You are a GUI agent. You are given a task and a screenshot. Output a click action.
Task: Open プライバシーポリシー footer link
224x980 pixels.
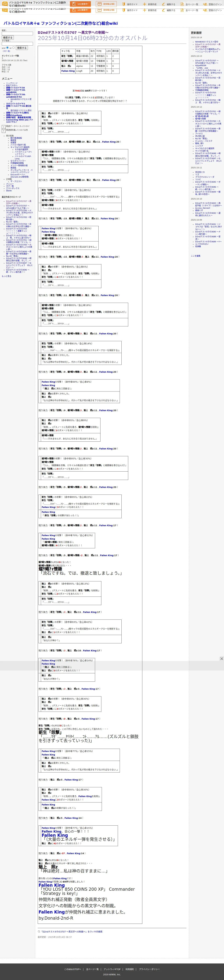(149, 969)
